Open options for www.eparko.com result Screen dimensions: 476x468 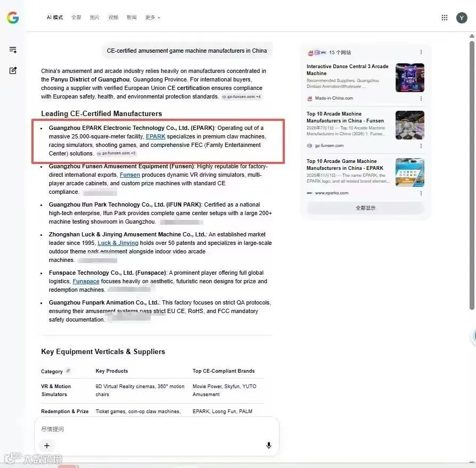coord(421,193)
